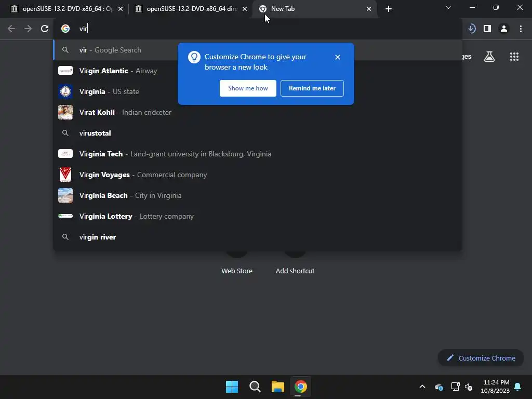Click the Remind me later button
The height and width of the screenshot is (399, 532).
312,88
